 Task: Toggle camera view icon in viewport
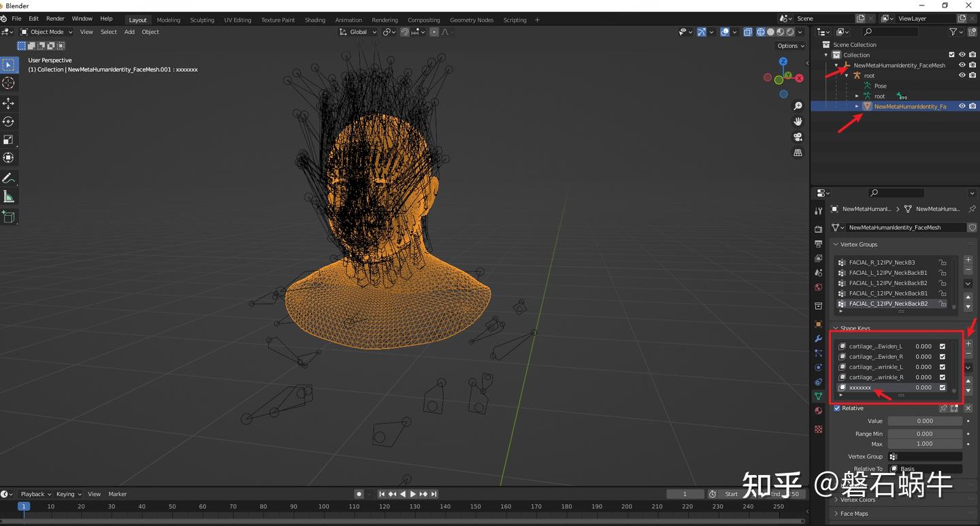(x=798, y=137)
